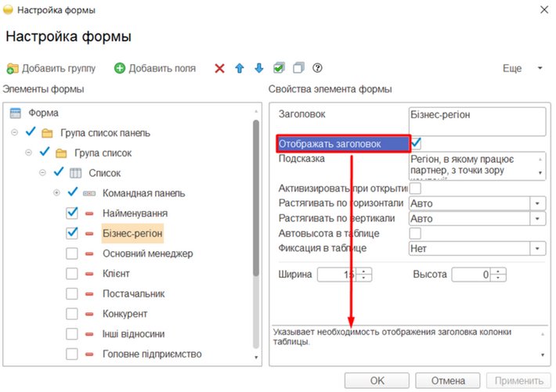The height and width of the screenshot is (392, 556).
Task: Open help with question mark icon
Action: [318, 68]
